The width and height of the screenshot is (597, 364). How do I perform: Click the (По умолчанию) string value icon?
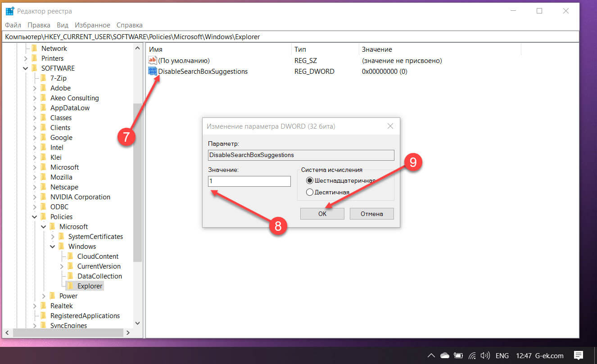[x=152, y=60]
